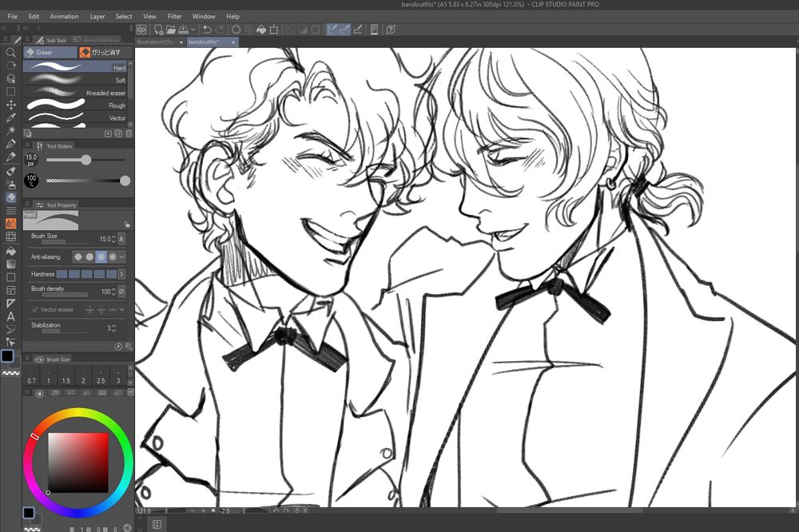Image resolution: width=799 pixels, height=532 pixels.
Task: Select the Rough eraser sub tool
Action: pos(77,105)
